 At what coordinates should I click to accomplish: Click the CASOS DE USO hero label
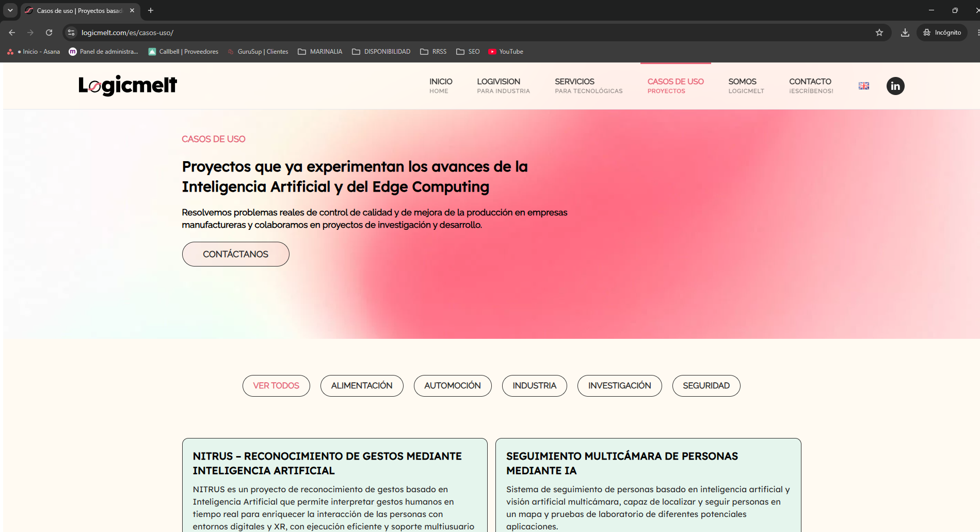(x=214, y=139)
